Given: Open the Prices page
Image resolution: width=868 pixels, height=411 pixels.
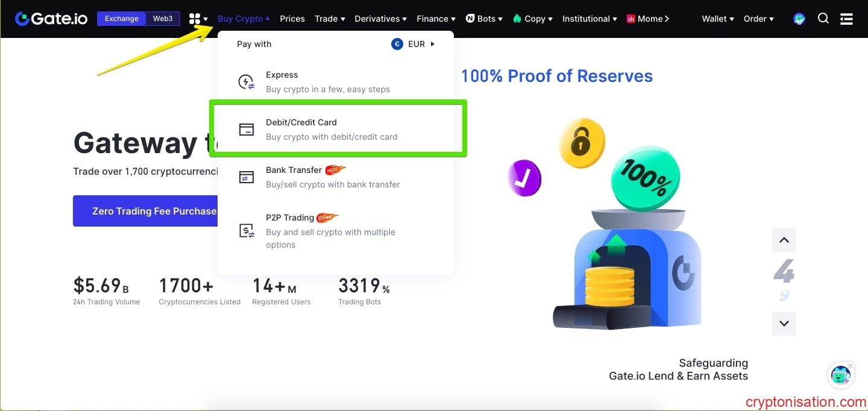Looking at the screenshot, I should coord(292,19).
